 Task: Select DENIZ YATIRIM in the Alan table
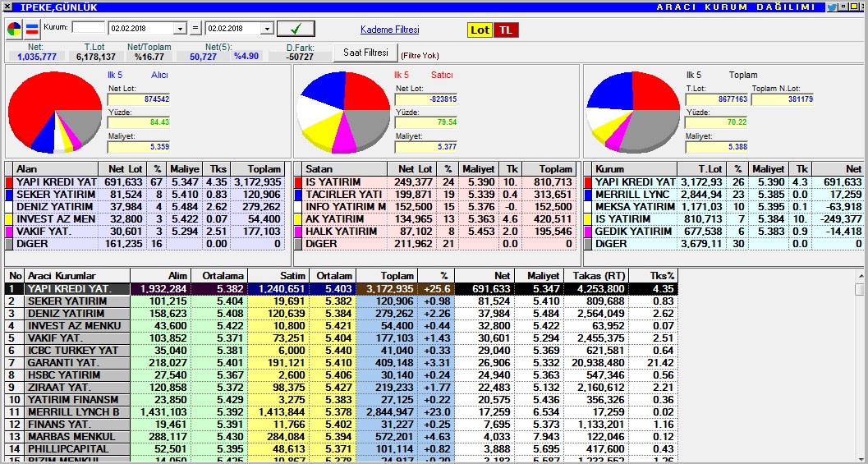[x=145, y=207]
